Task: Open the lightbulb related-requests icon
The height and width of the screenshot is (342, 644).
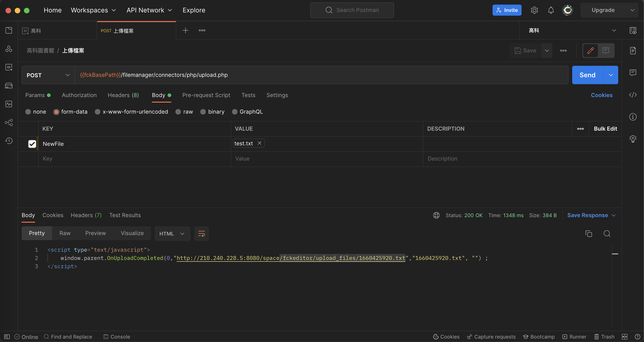Action: tap(633, 139)
